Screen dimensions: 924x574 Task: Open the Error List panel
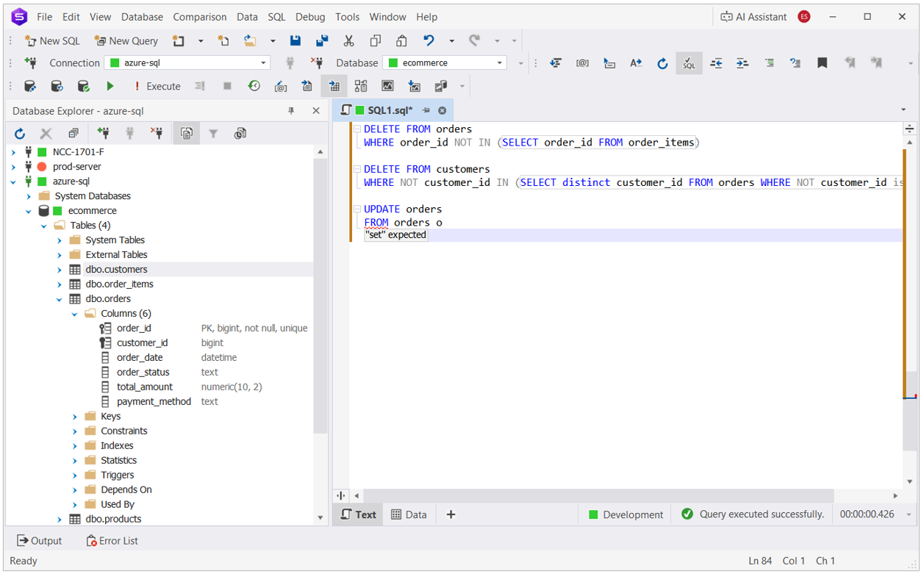[x=112, y=541]
